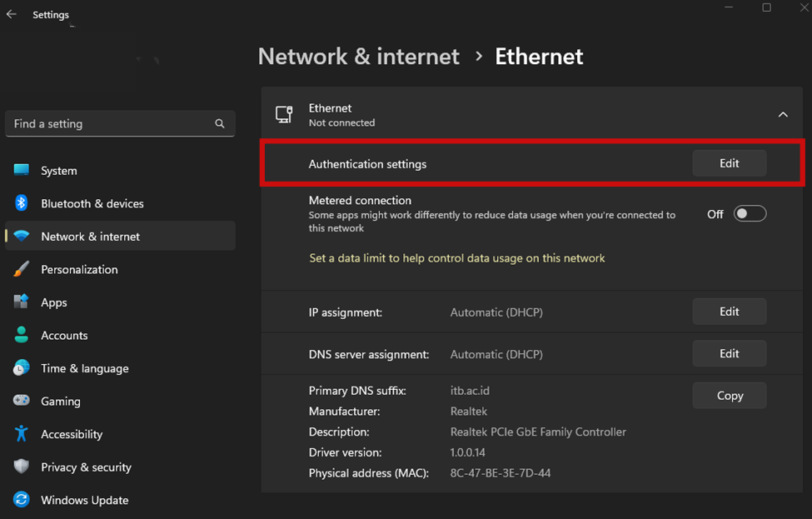Click the System monitor icon in sidebar
This screenshot has height=519, width=812.
coord(22,171)
